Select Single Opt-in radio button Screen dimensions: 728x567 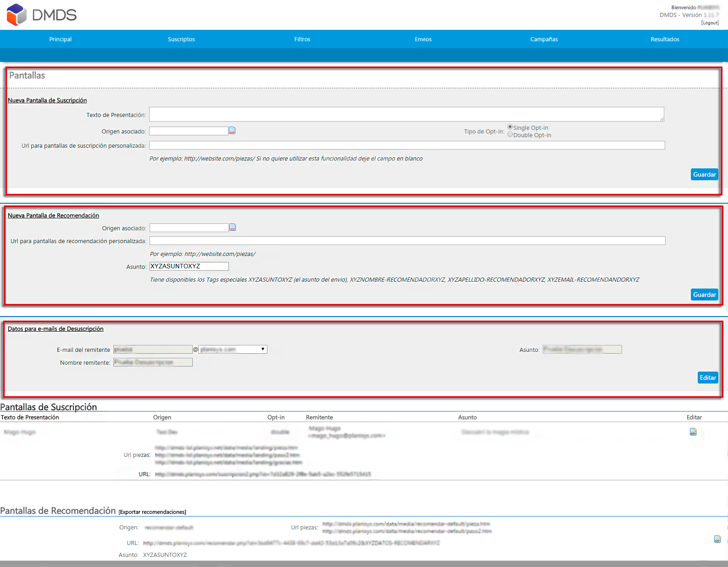[510, 127]
